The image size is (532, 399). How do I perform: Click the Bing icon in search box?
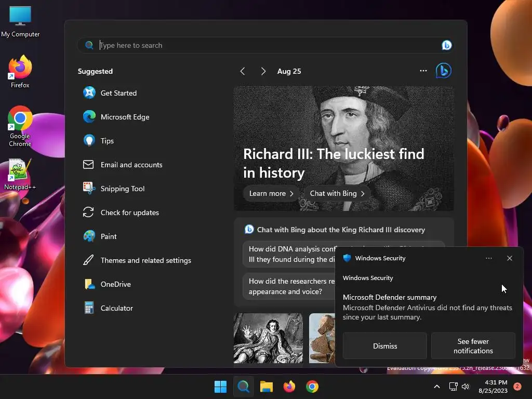(x=446, y=45)
